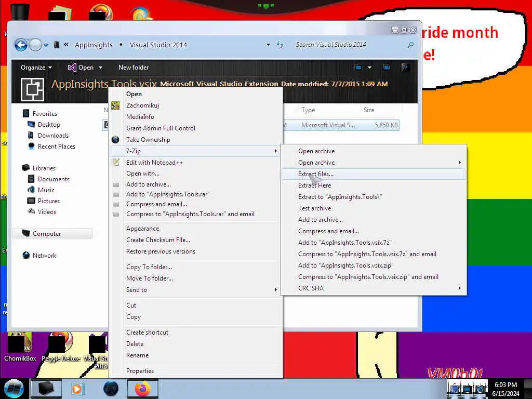Focus the Search Visual Studio 2014 field
This screenshot has width=532, height=399.
click(350, 45)
